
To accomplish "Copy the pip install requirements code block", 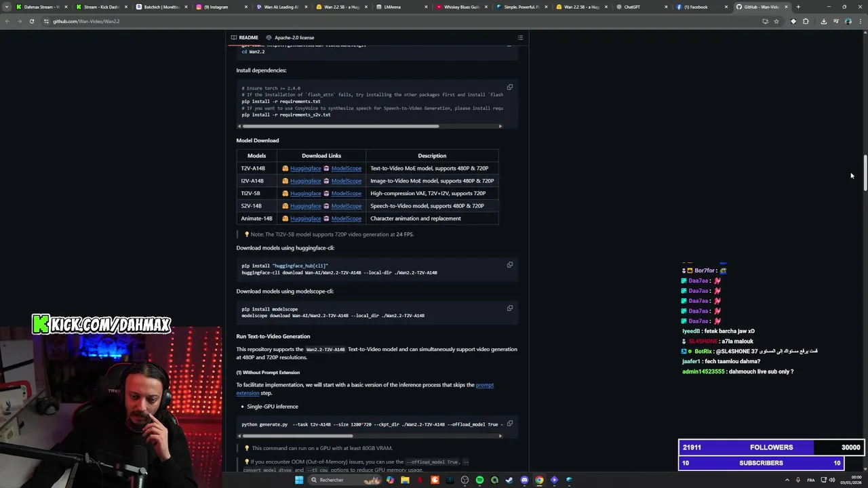I will 510,87.
